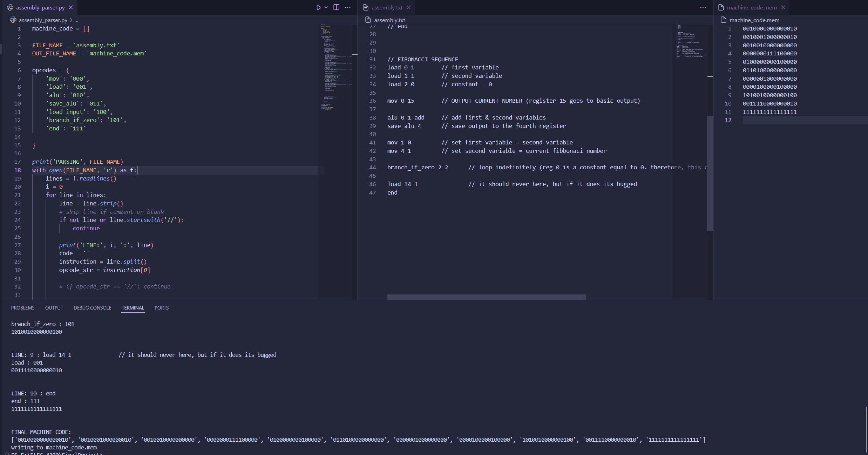Click 'branch_if_zero : 101' in terminal output
The height and width of the screenshot is (455, 868).
point(43,324)
